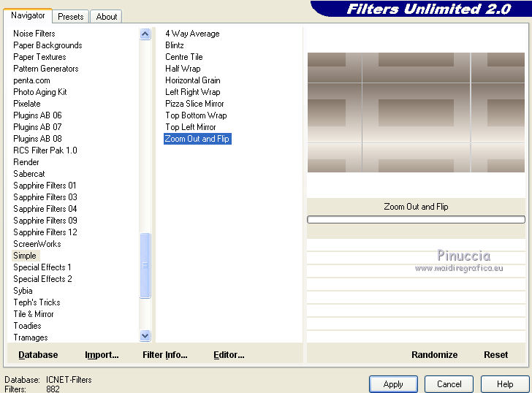Open the Database button
This screenshot has height=393, width=532.
click(38, 355)
